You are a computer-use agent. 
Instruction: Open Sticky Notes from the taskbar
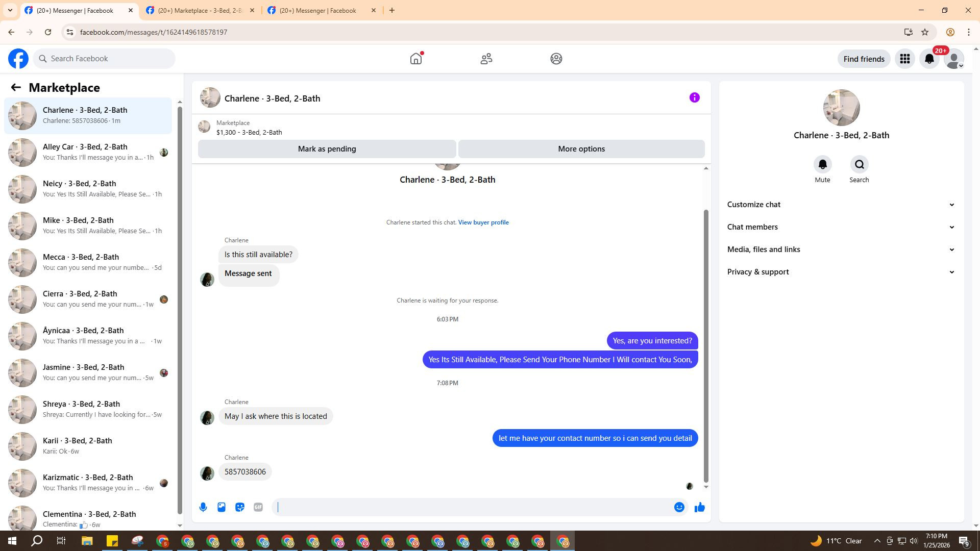[x=112, y=541]
